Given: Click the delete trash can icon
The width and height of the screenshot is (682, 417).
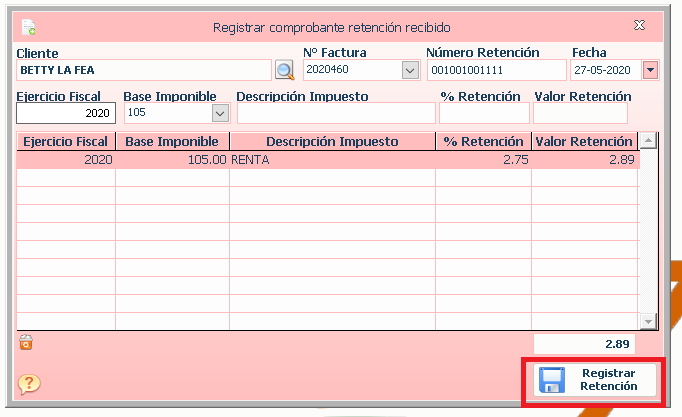Looking at the screenshot, I should tap(26, 342).
